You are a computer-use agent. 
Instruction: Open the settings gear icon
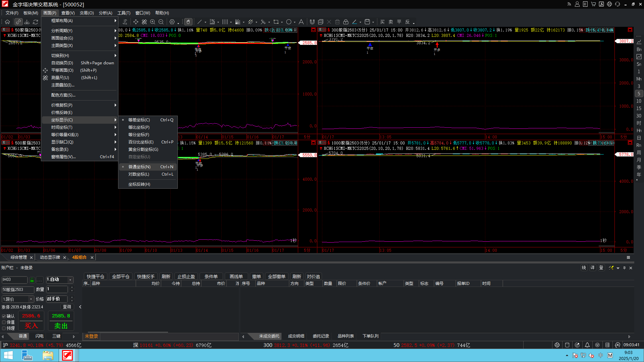tap(172, 22)
